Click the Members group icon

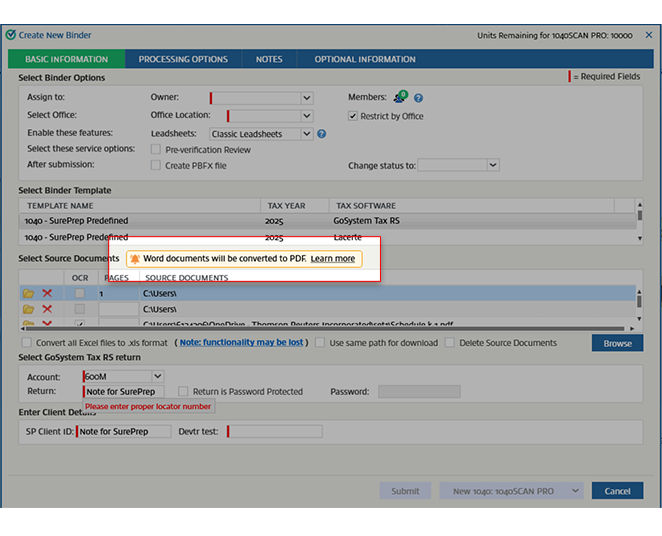tap(400, 97)
